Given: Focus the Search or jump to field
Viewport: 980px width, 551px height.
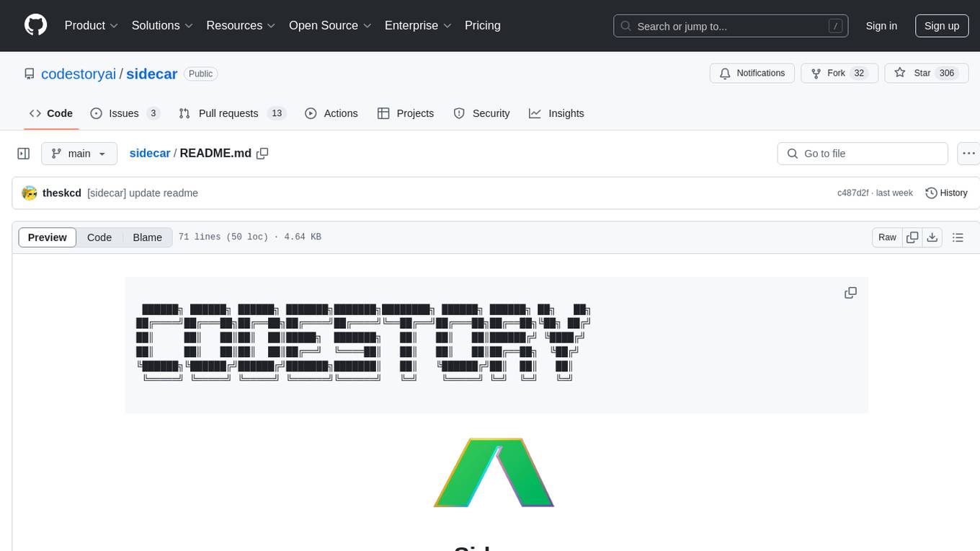Looking at the screenshot, I should [x=731, y=26].
